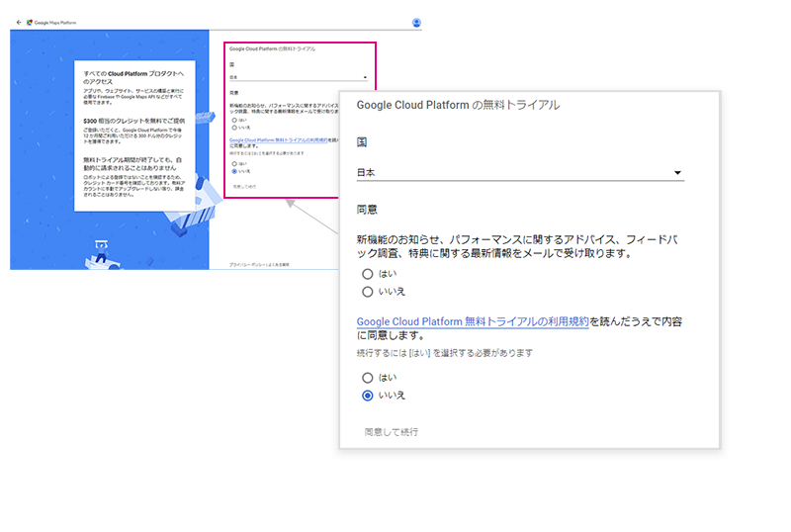The image size is (791, 532).
Task: Select checked いいえ terms radio in small background form
Action: click(234, 171)
